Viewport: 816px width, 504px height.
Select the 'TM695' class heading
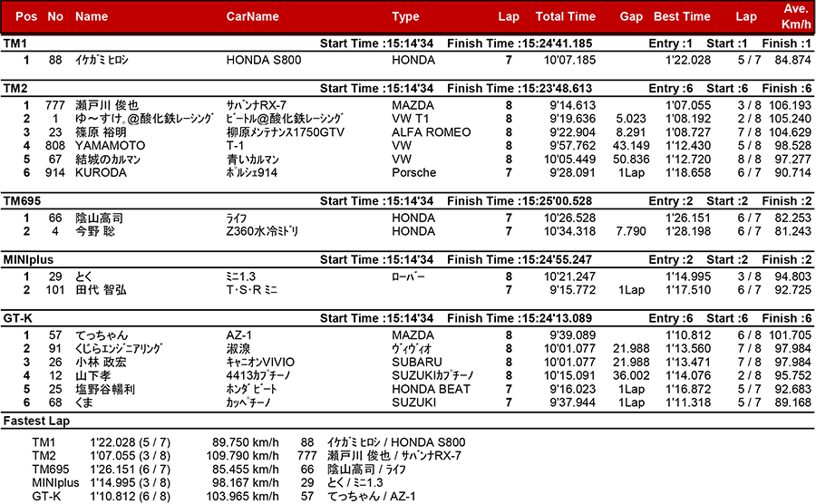pos(22,201)
